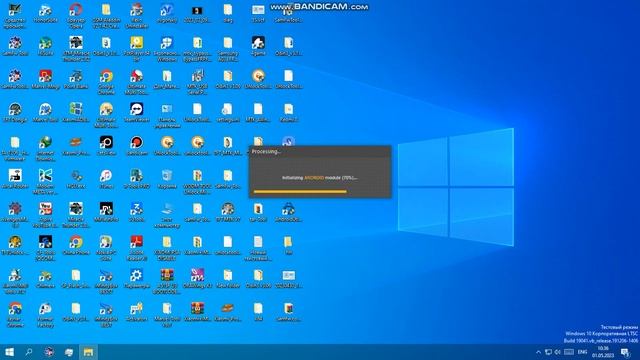The height and width of the screenshot is (360, 640).
Task: Open taskbar Search magnifier
Action: pyautogui.click(x=29, y=352)
